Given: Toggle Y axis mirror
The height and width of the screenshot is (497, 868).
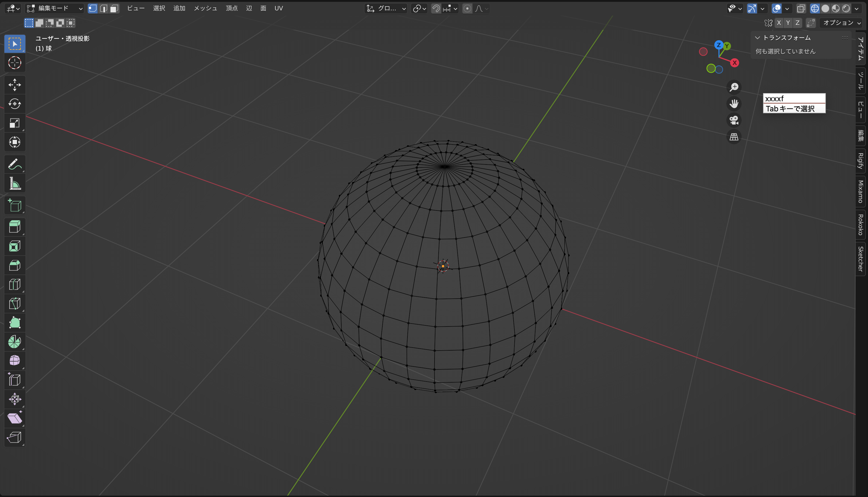Looking at the screenshot, I should 788,23.
